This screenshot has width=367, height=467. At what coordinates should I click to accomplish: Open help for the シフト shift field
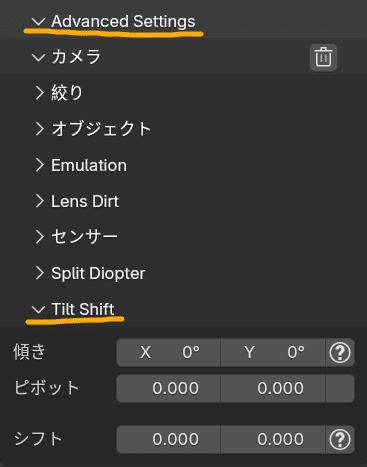(340, 439)
